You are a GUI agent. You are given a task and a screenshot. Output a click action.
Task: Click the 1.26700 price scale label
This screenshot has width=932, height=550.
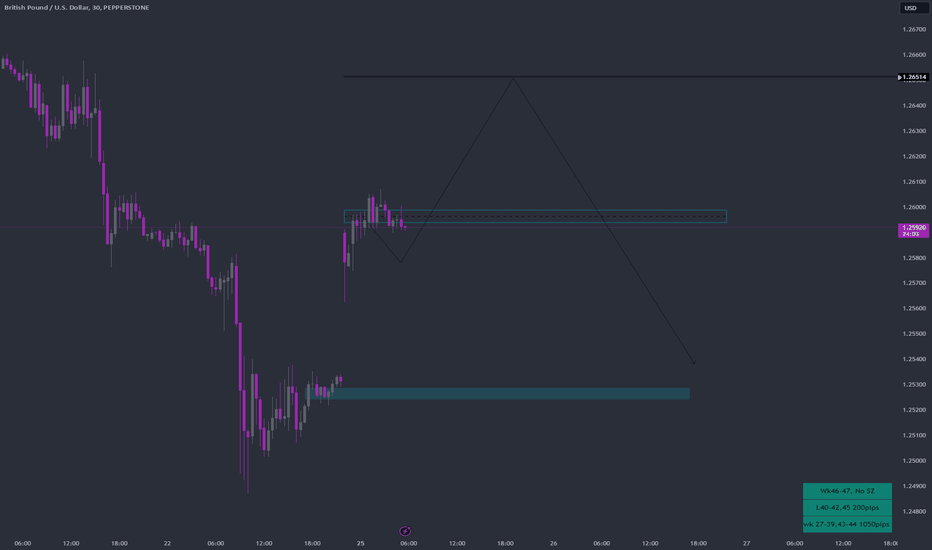coord(914,29)
